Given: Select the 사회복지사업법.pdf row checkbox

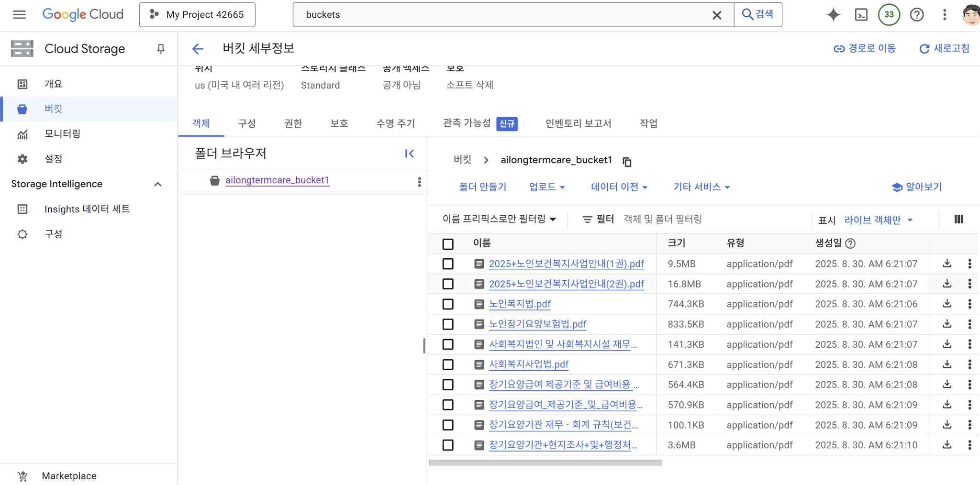Looking at the screenshot, I should point(448,364).
